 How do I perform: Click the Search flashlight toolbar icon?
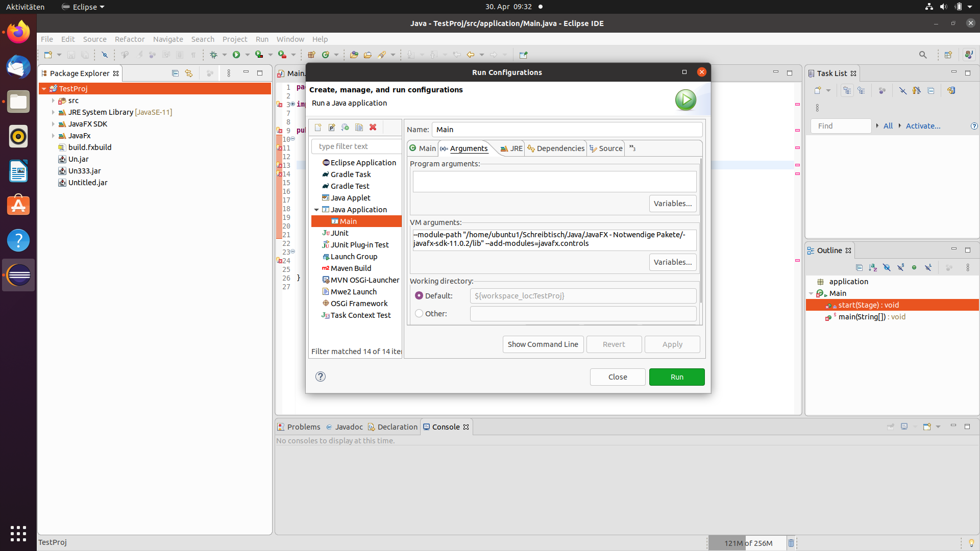pyautogui.click(x=382, y=55)
